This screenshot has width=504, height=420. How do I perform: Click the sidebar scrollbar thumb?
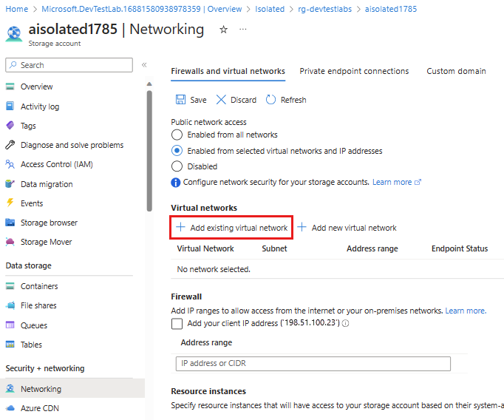[149, 151]
